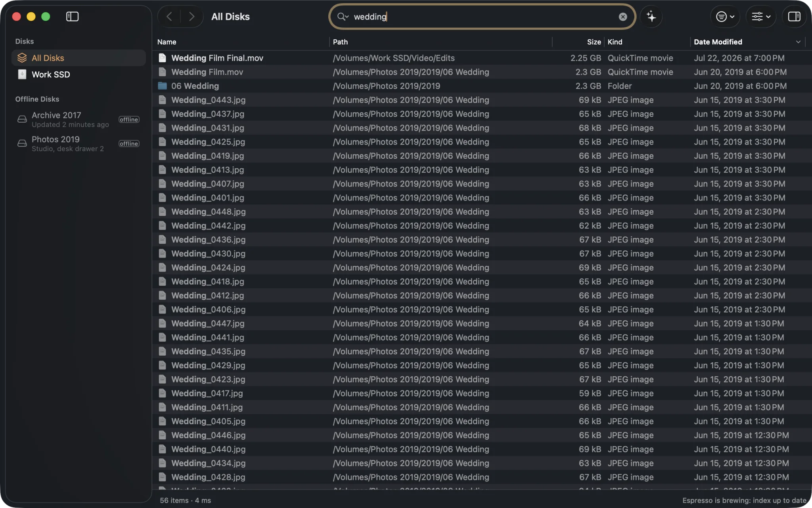Select Wedding Film.mov file
The height and width of the screenshot is (508, 812).
click(x=481, y=72)
